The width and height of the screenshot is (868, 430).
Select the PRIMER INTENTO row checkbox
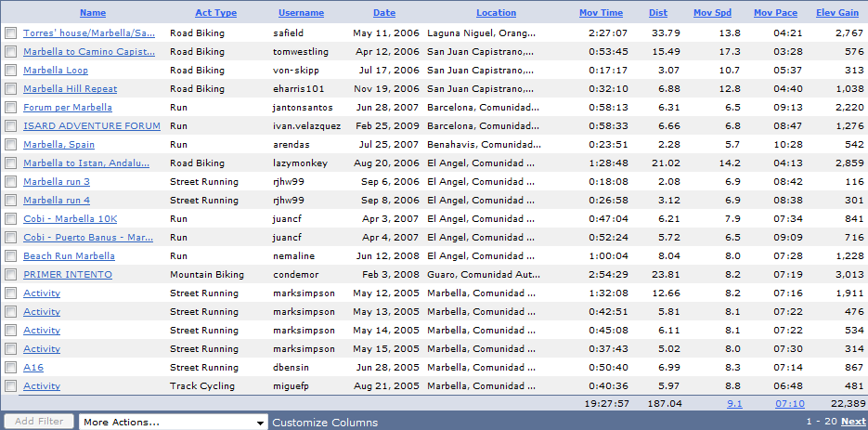click(10, 275)
